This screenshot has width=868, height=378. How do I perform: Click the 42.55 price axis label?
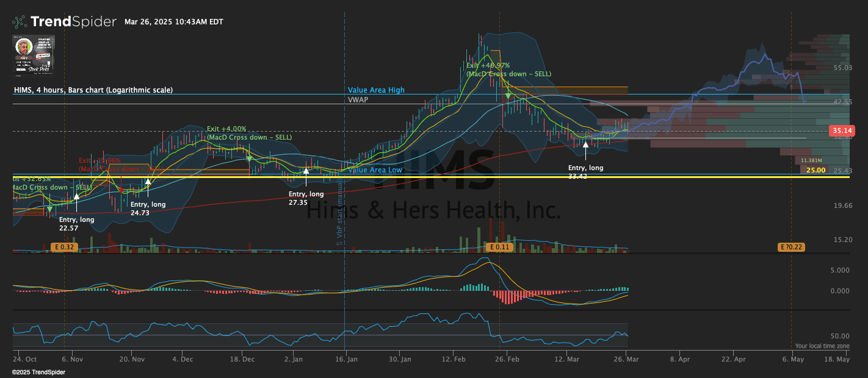point(842,102)
